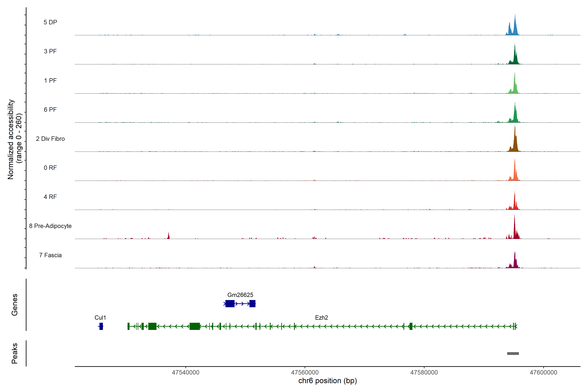Image resolution: width=588 pixels, height=392 pixels.
Task: Click the 5 DP track label
Action: click(x=50, y=22)
